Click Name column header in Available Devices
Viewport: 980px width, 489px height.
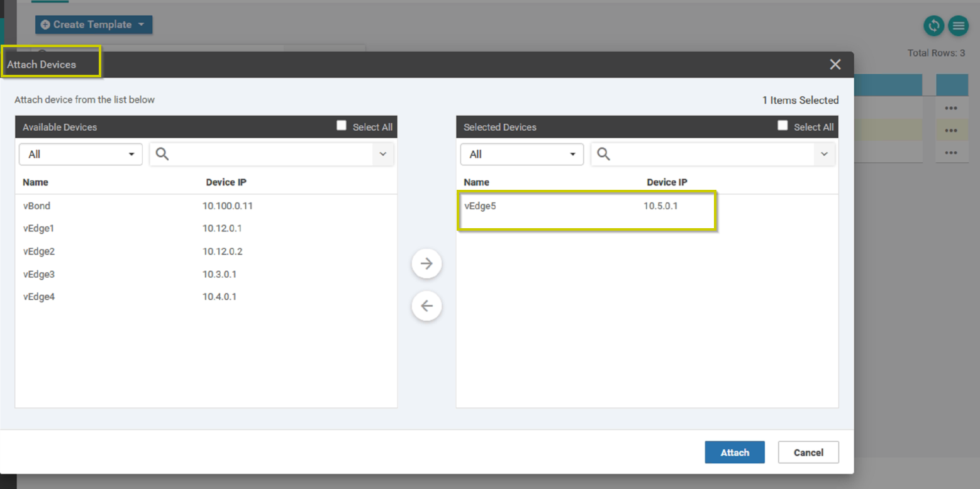(x=35, y=182)
